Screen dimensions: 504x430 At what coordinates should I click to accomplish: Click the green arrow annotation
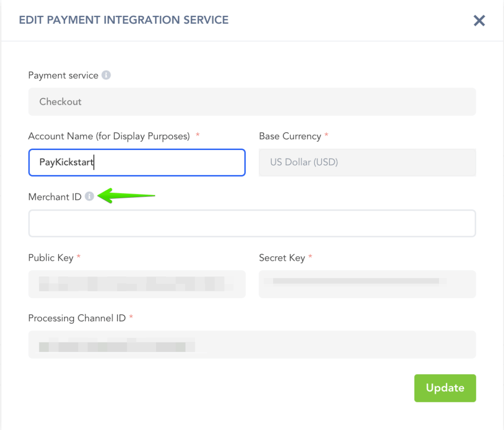click(127, 196)
